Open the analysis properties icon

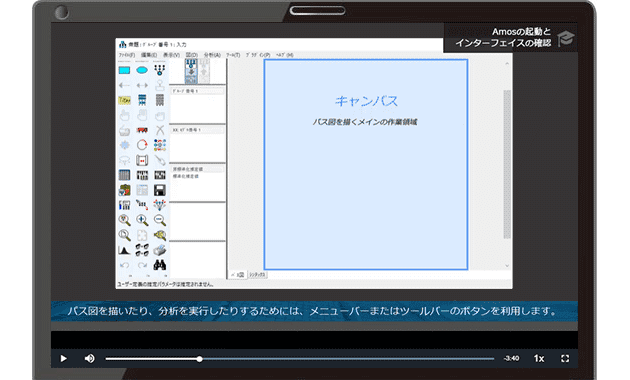pyautogui.click(x=142, y=175)
